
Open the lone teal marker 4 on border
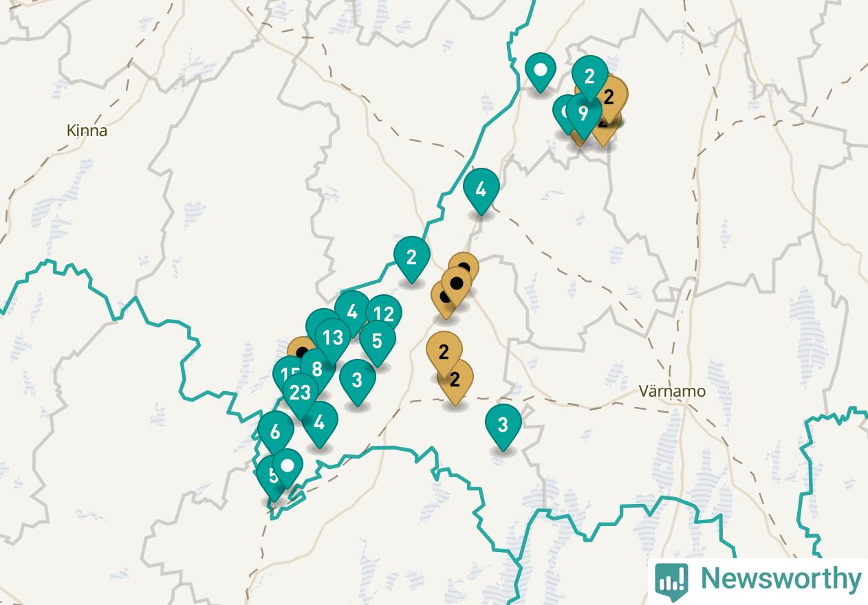coord(481,188)
